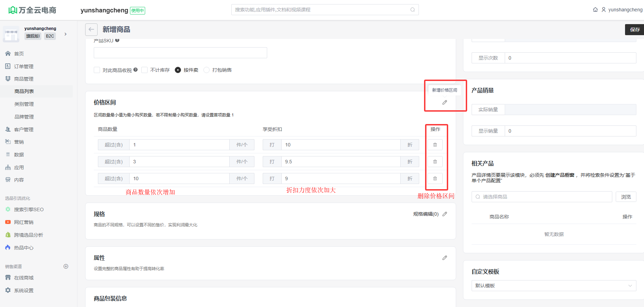Click the edit pencil in 属性 section
Viewport: 644px width, 307px height.
(x=445, y=258)
